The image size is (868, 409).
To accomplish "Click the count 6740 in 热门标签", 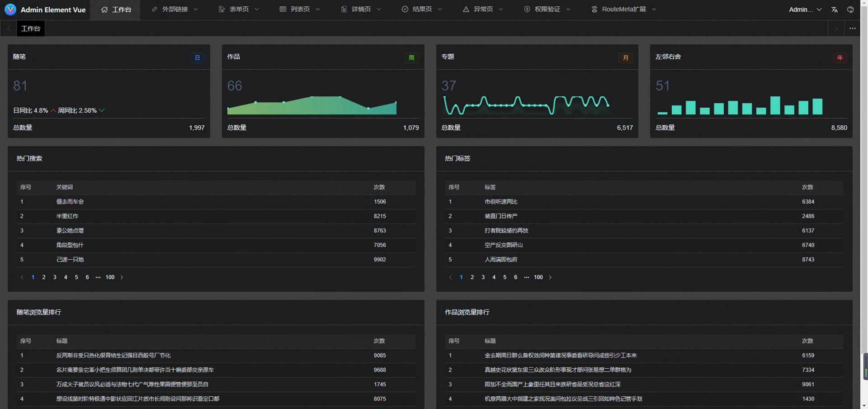I will tap(808, 245).
